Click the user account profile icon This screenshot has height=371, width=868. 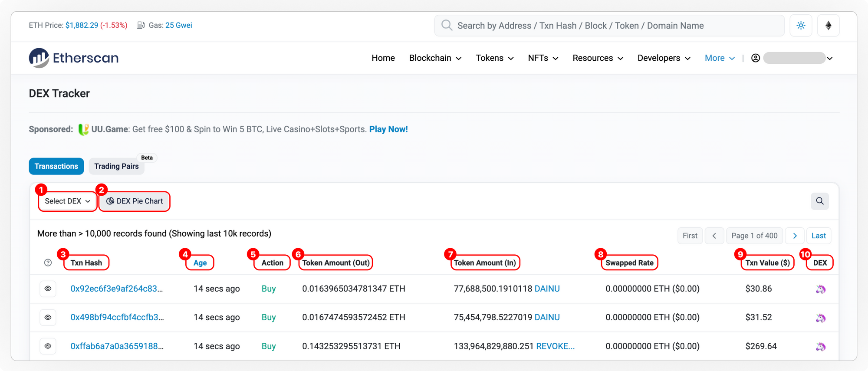click(755, 58)
